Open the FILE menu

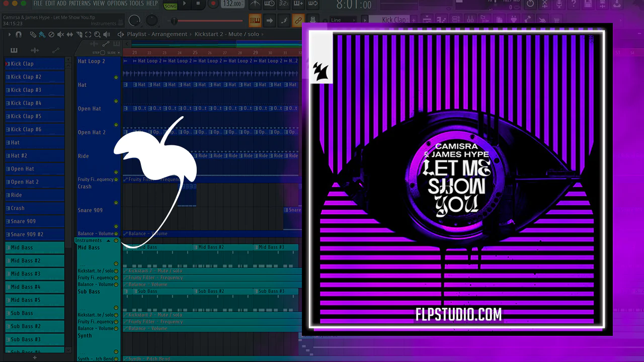(38, 4)
